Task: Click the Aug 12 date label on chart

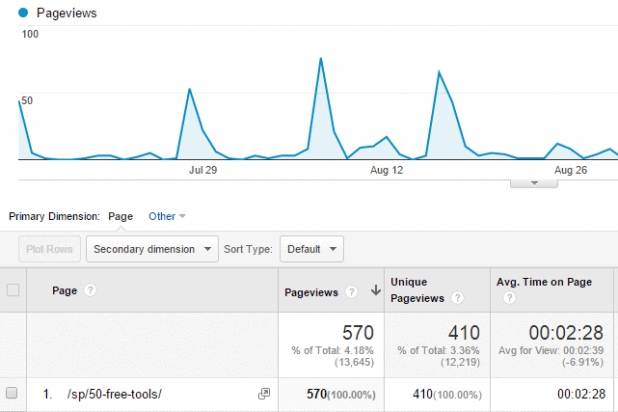Action: point(386,170)
